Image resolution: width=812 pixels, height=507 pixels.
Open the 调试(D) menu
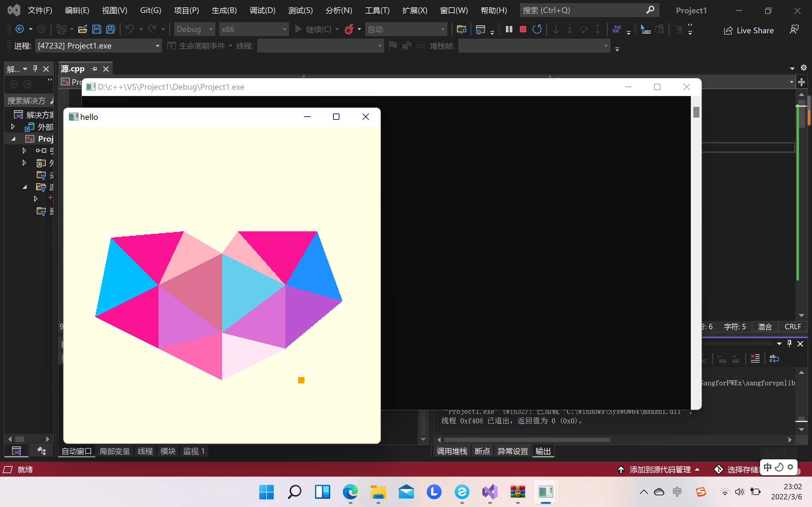click(x=262, y=10)
